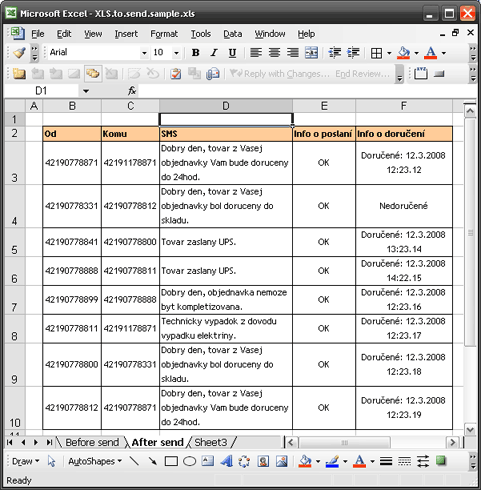Align text left

click(x=256, y=53)
